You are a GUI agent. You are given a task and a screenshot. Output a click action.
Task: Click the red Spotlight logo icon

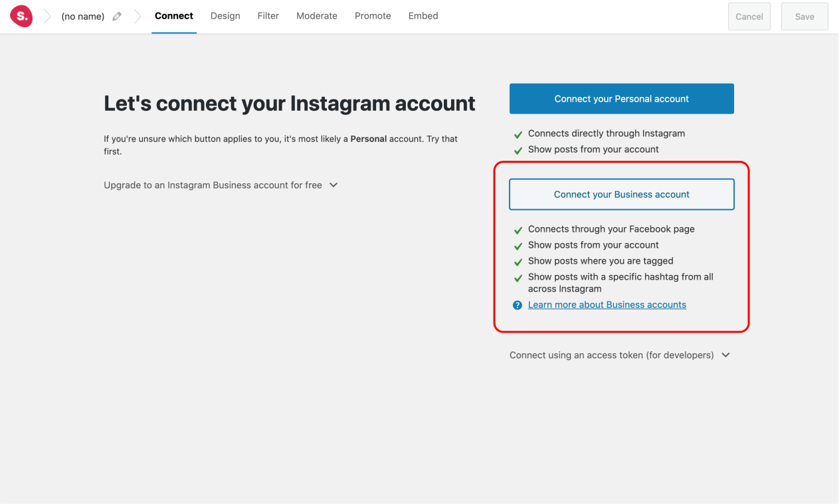point(21,16)
